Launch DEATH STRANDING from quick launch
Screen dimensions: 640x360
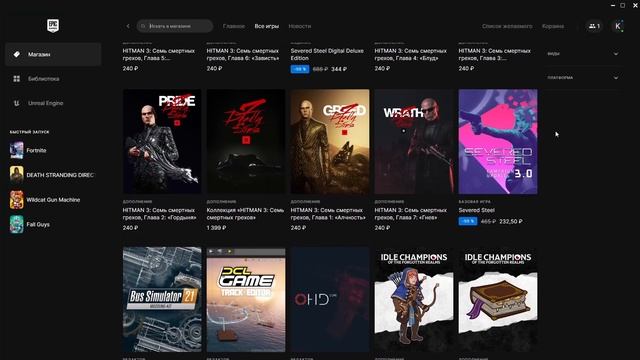click(x=53, y=175)
